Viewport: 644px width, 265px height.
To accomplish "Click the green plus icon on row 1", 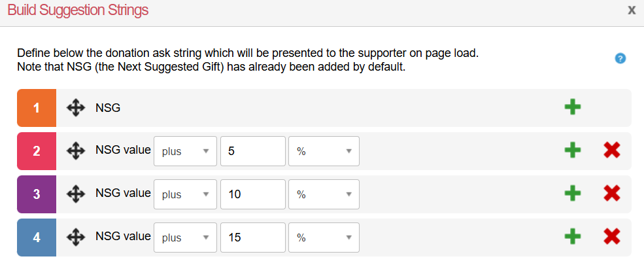I will 573,107.
